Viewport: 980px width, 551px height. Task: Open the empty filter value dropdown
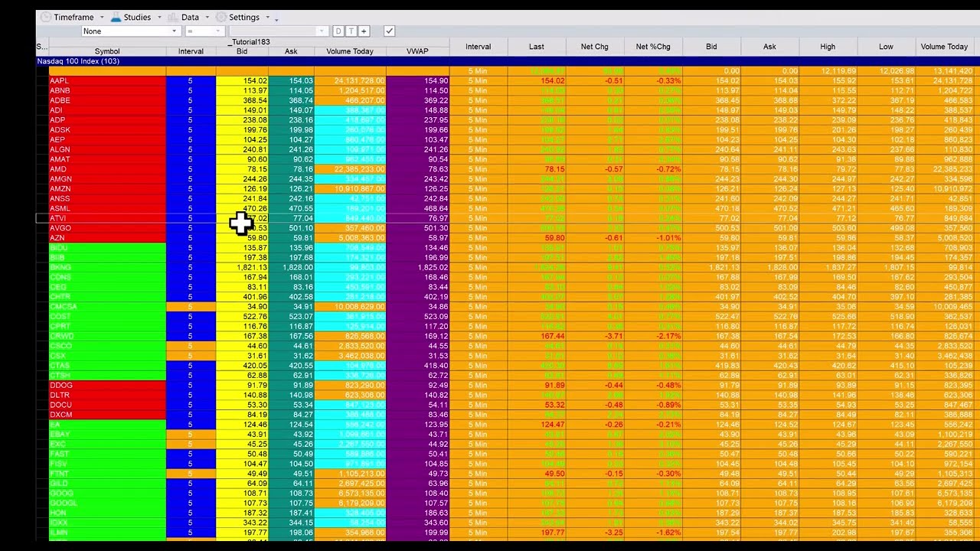(278, 31)
